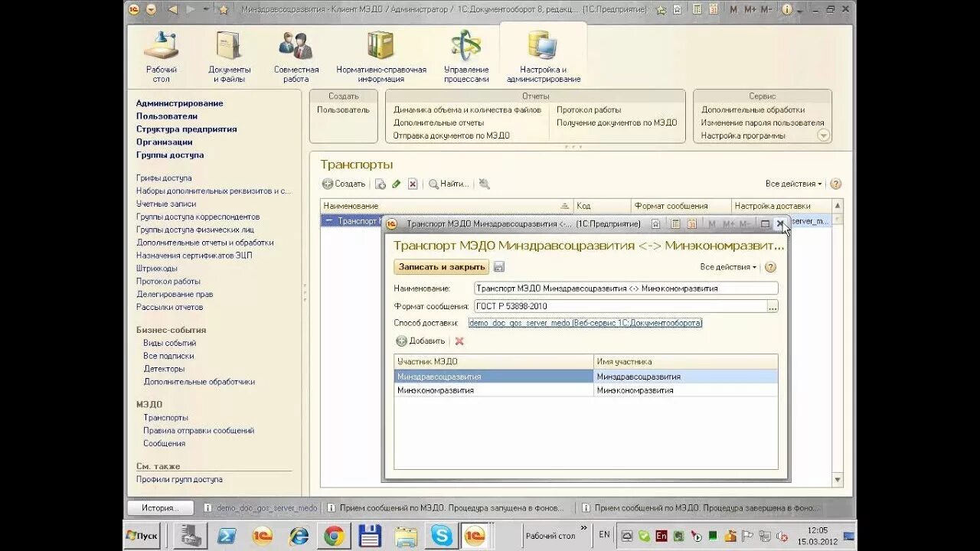
Task: Click the save diskette icon in the dialog
Action: [499, 267]
